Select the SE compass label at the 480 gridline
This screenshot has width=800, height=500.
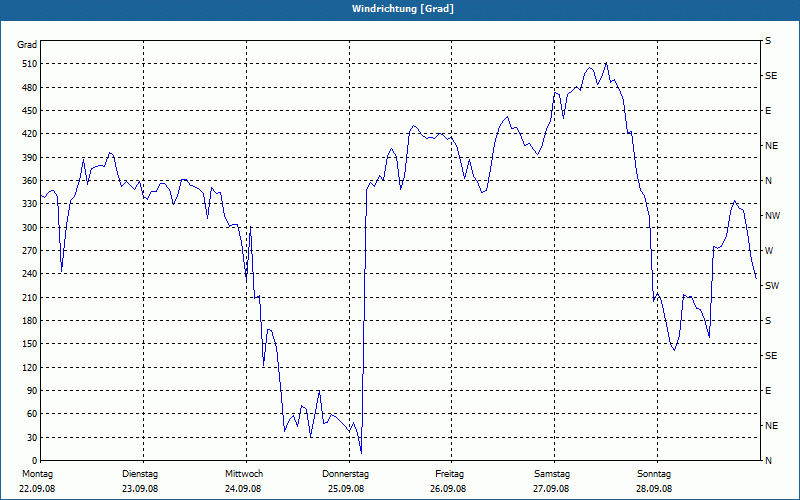tap(771, 76)
